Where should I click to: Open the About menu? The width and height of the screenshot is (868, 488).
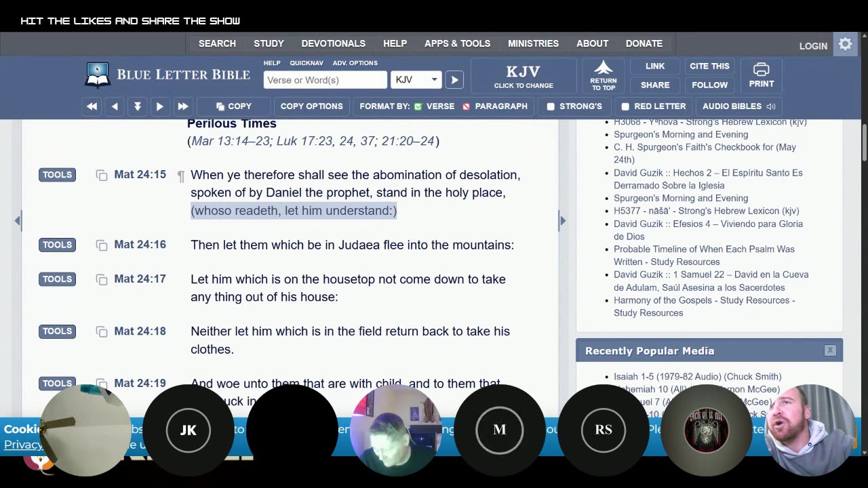592,43
